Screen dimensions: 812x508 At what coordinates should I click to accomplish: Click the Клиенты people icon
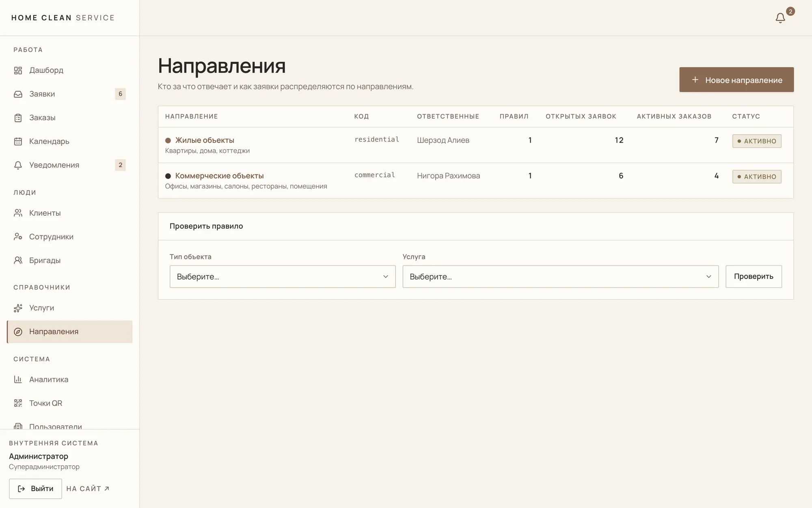(18, 213)
